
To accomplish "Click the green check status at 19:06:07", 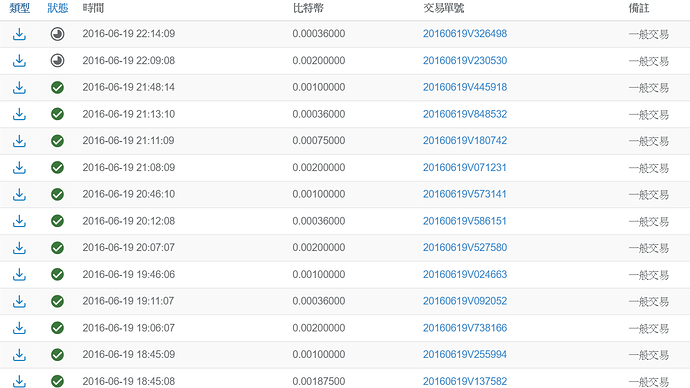I will pos(57,328).
